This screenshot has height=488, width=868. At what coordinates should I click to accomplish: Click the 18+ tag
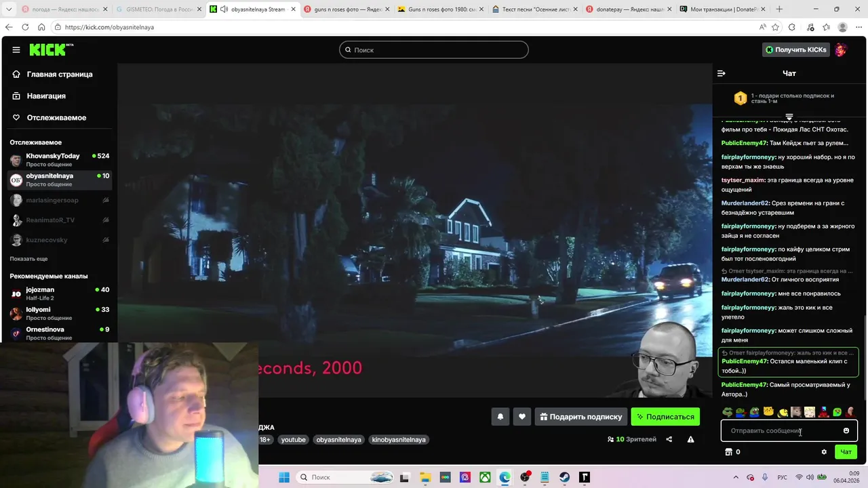point(265,440)
